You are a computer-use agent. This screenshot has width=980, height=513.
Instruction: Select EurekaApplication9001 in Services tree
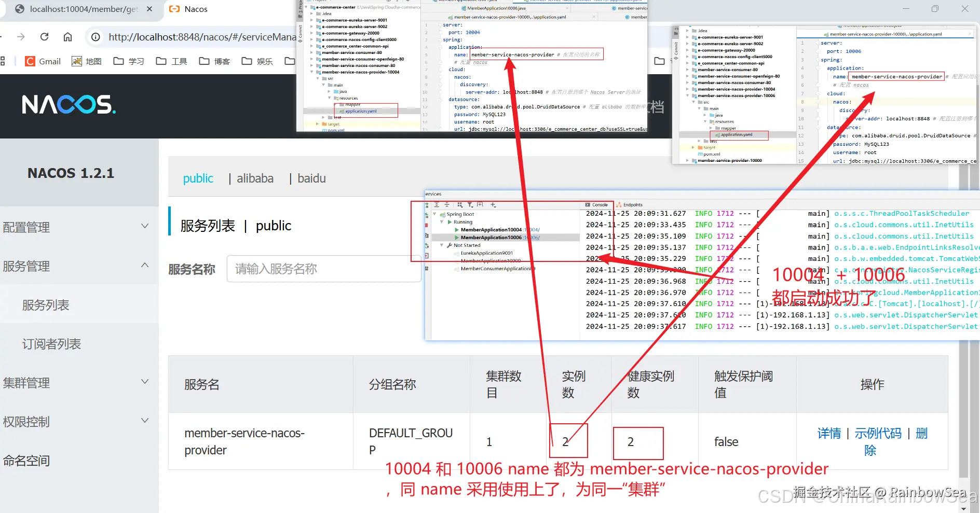pyautogui.click(x=487, y=253)
